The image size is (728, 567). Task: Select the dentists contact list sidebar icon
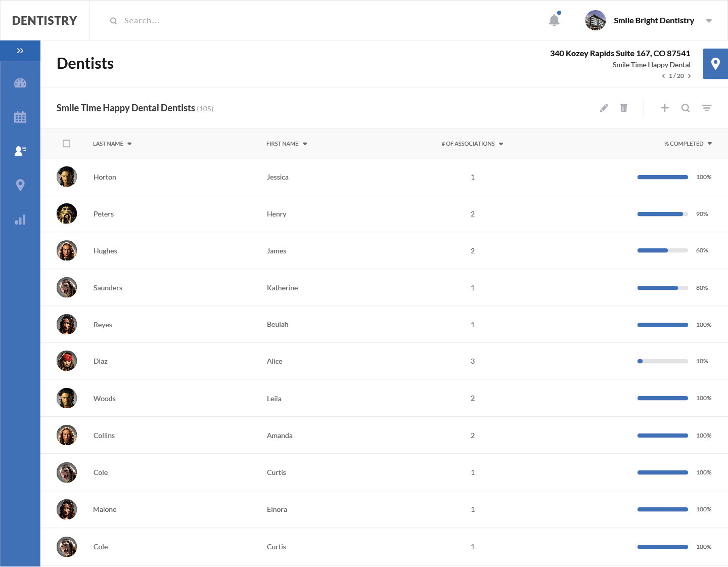point(20,151)
